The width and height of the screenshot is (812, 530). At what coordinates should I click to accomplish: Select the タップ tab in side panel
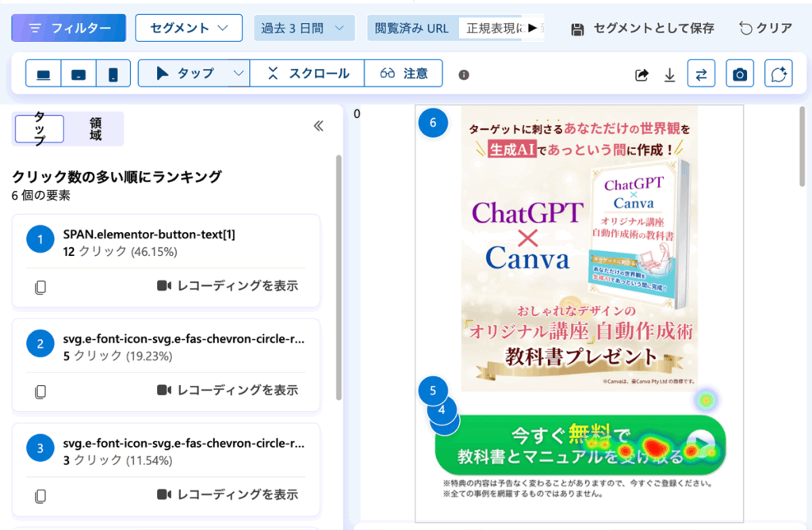40,128
